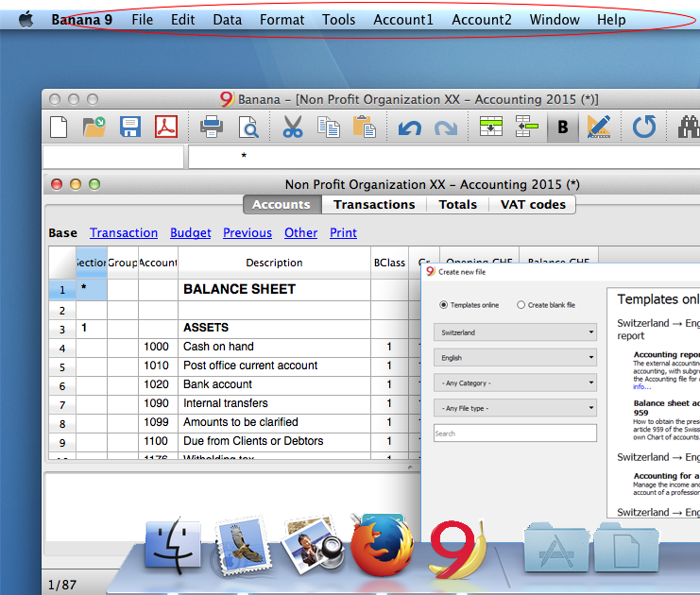Open the Data menu
The image size is (700, 595).
pos(228,20)
